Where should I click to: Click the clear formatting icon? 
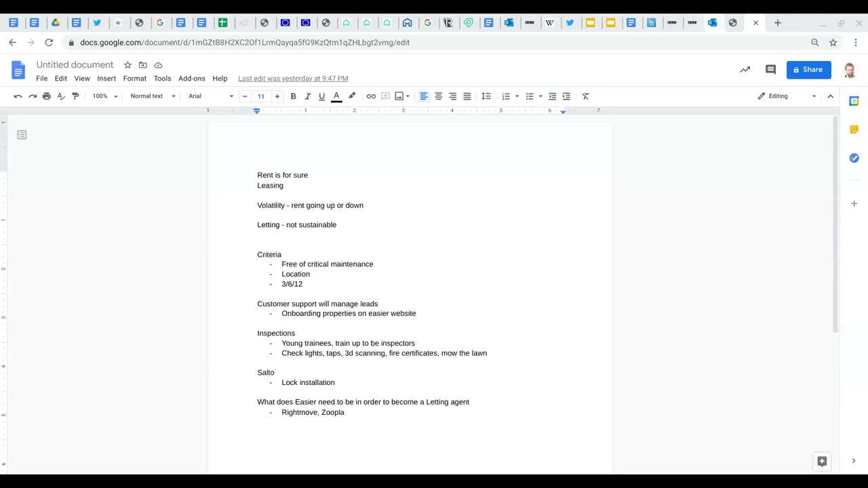[x=586, y=96]
